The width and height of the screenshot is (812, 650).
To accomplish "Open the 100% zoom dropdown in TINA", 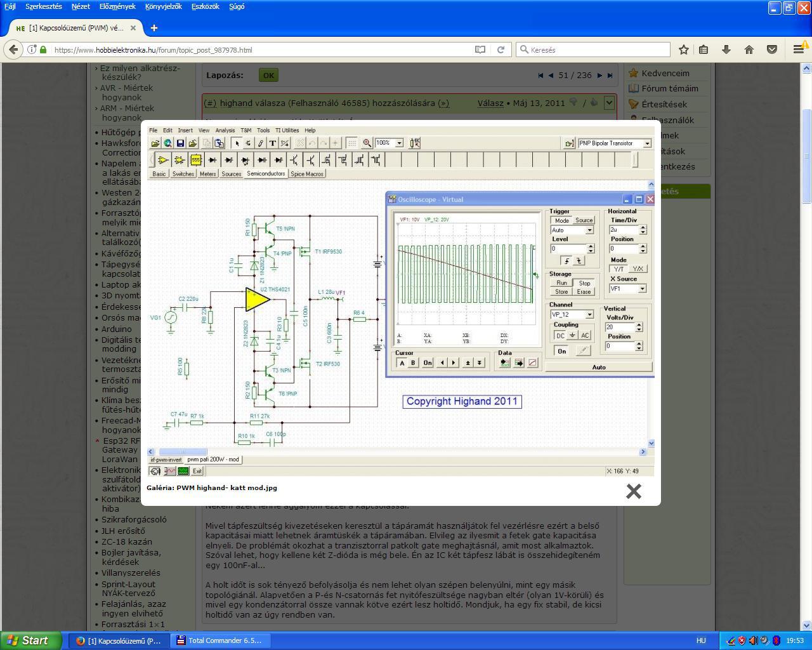I will [x=399, y=143].
